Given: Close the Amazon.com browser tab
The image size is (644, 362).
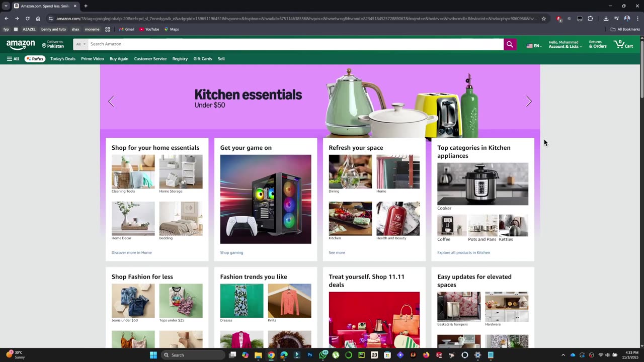Looking at the screenshot, I should click(75, 6).
